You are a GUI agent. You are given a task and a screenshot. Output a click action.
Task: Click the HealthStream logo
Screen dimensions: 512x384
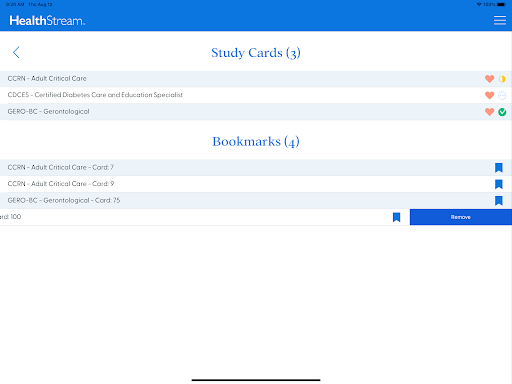pos(47,21)
